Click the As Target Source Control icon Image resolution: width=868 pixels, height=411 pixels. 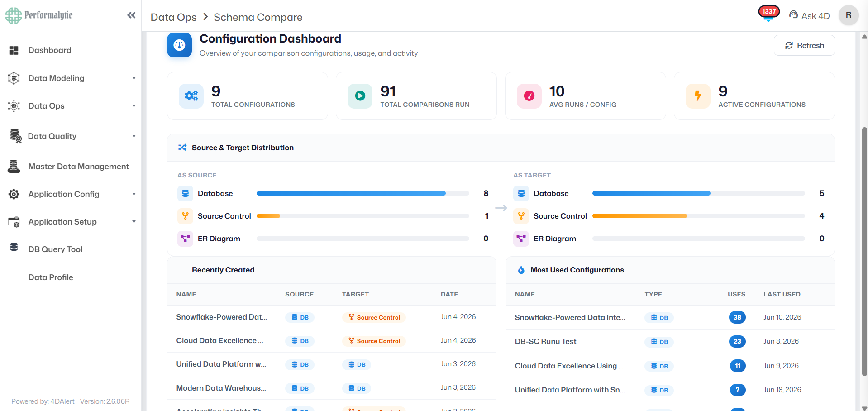pyautogui.click(x=521, y=216)
